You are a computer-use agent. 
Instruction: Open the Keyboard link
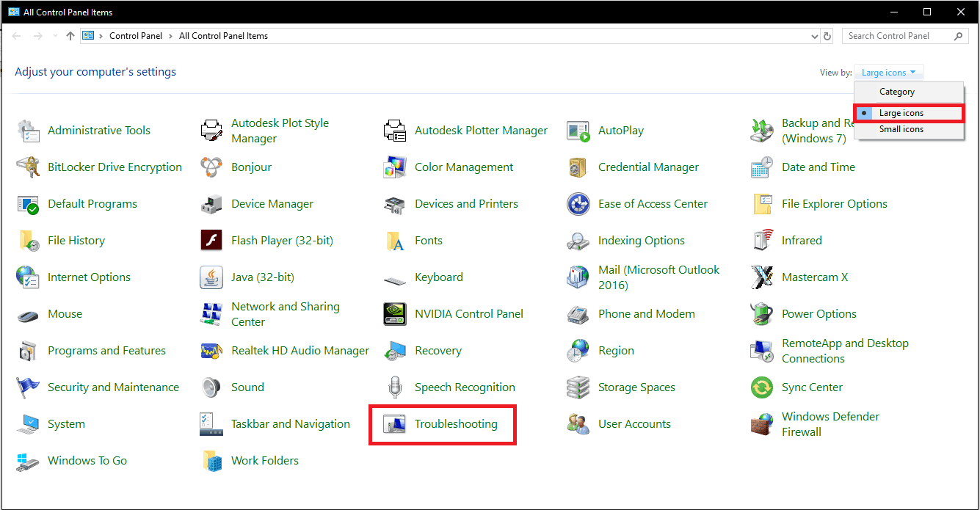pos(439,277)
